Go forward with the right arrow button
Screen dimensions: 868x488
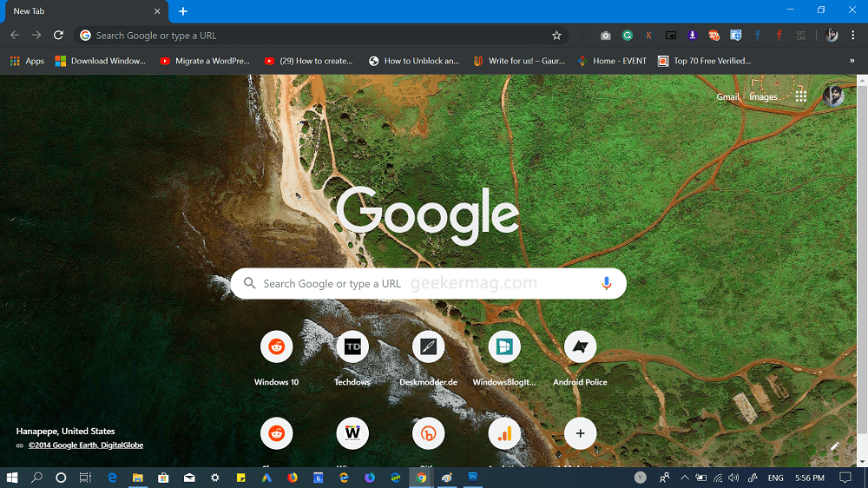[36, 36]
